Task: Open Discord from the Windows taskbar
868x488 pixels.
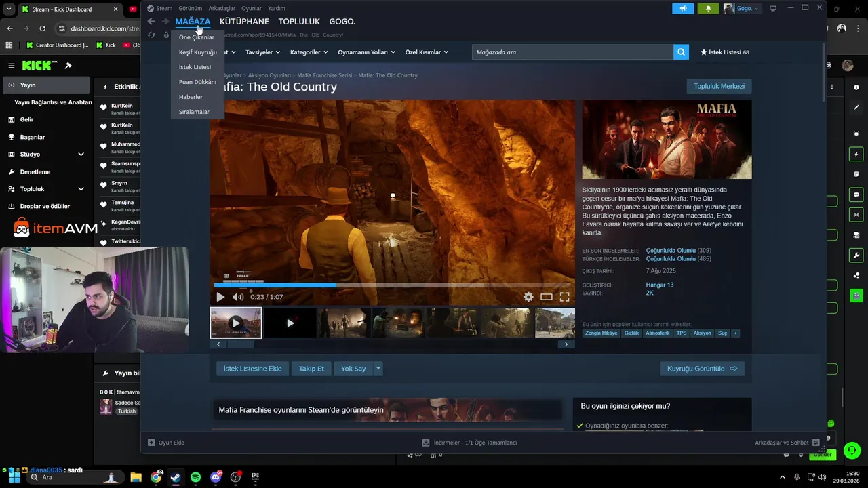Action: click(216, 477)
